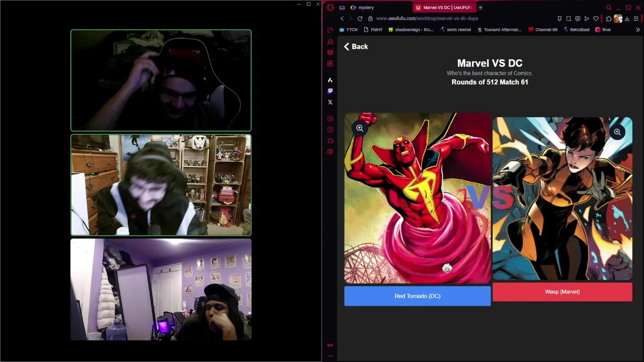This screenshot has width=644, height=362.
Task: Open the Aria AI sidebar icon
Action: [330, 80]
